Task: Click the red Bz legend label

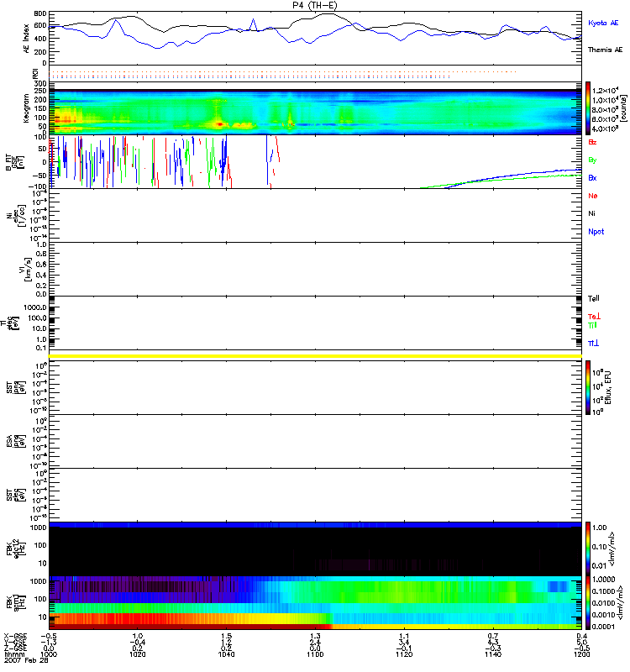Action: tap(592, 143)
